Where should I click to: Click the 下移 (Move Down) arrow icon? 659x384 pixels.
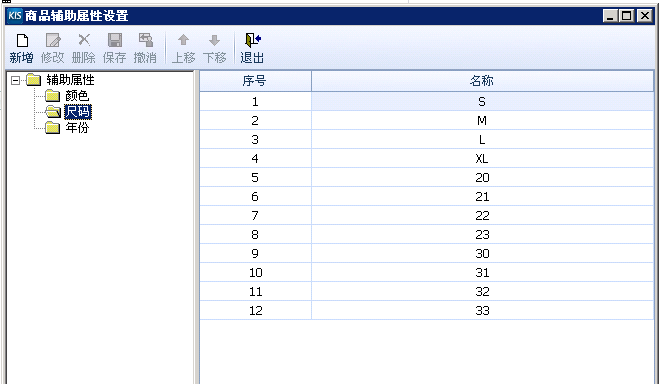[x=214, y=40]
